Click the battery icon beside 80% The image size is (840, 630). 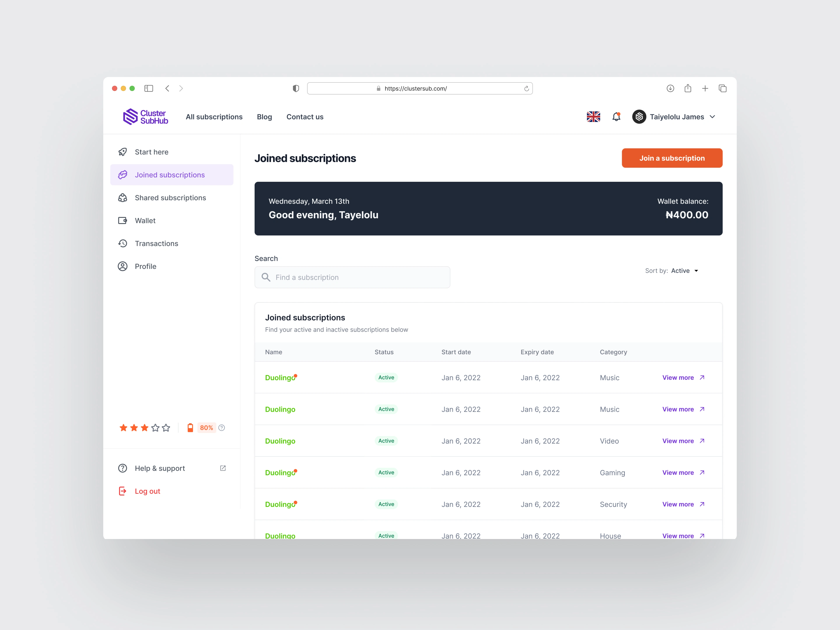pyautogui.click(x=190, y=428)
